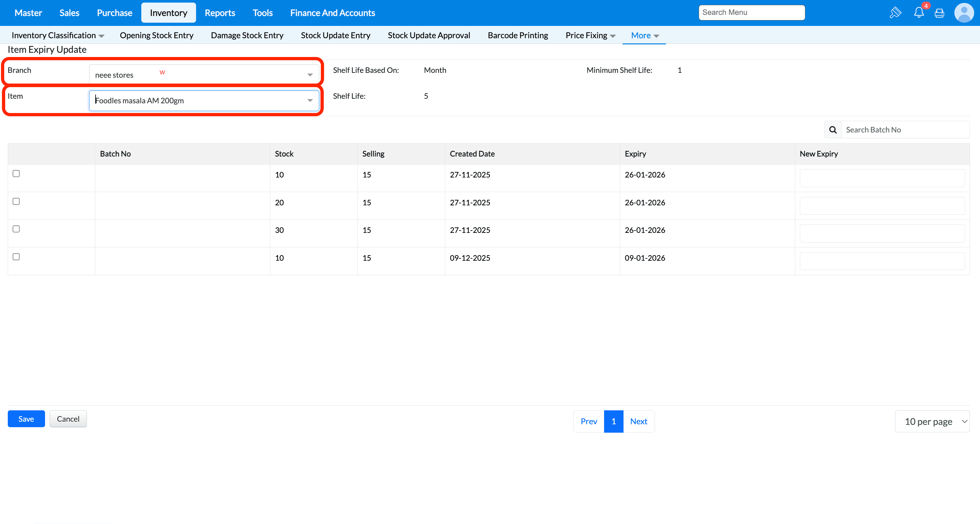Viewport: 980px width, 524px height.
Task: Check the row expiring 09-01-2026
Action: (x=16, y=257)
